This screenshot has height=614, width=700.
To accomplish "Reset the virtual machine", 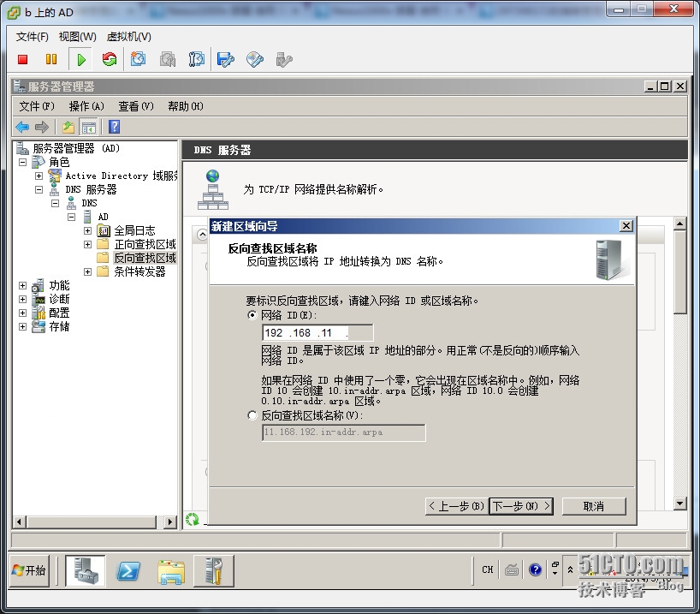I will click(109, 59).
